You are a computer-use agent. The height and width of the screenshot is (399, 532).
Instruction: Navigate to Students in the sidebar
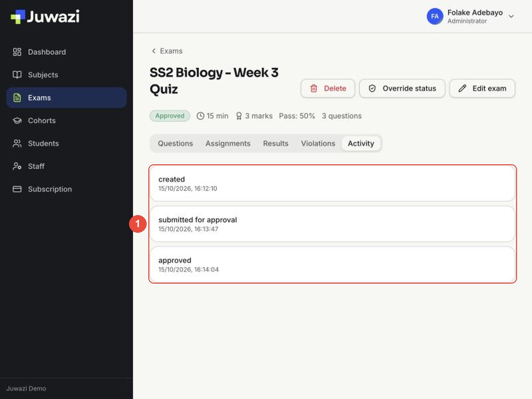point(66,143)
